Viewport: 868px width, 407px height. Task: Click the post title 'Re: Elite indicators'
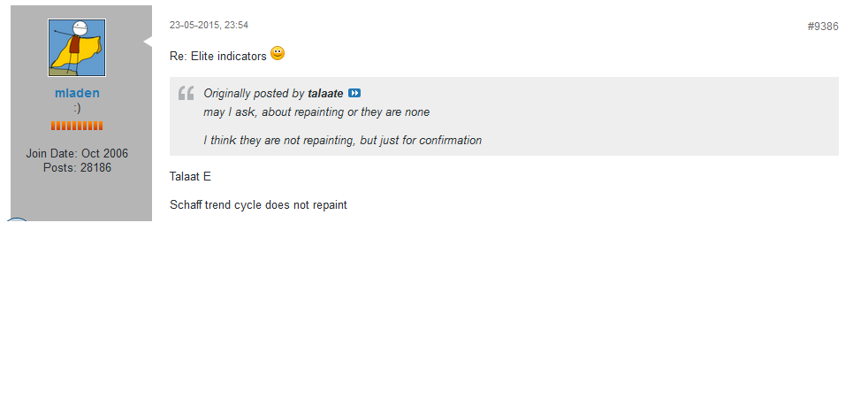[217, 56]
